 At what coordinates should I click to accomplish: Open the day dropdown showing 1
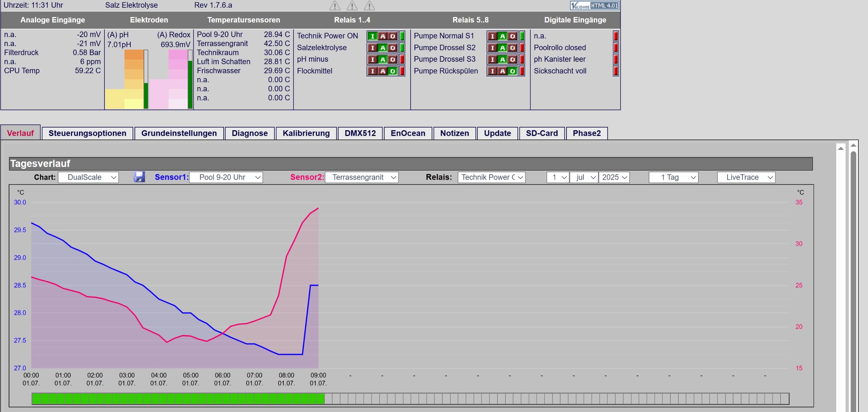point(558,177)
